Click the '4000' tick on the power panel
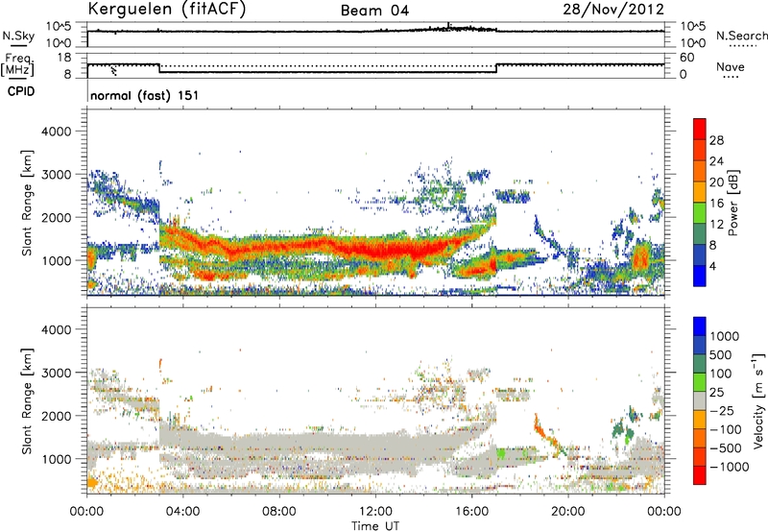Image resolution: width=768 pixels, height=532 pixels. click(56, 132)
